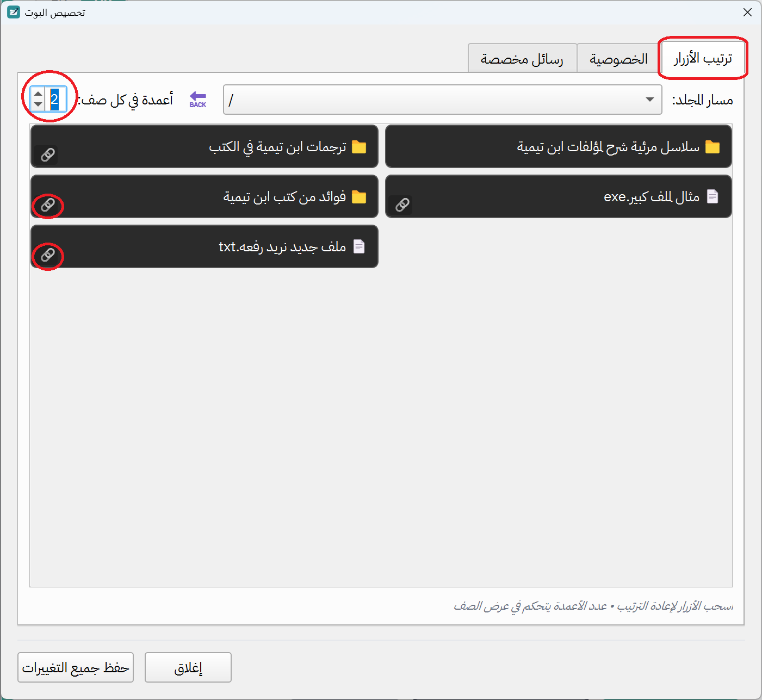
Task: Click the file icon on ملف جديد نريد رفعه.txt
Action: [359, 246]
